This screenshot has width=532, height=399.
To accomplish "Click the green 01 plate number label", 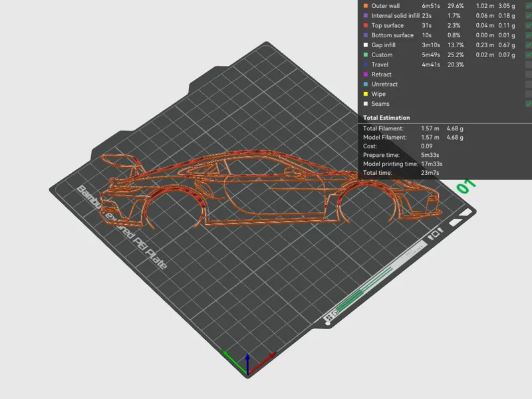I will point(467,186).
